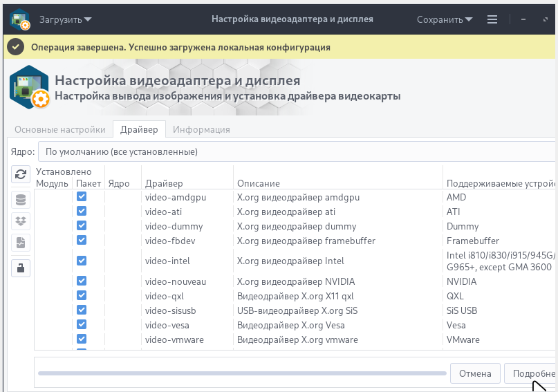Click the refresh driver list icon
558x392 pixels.
21,175
